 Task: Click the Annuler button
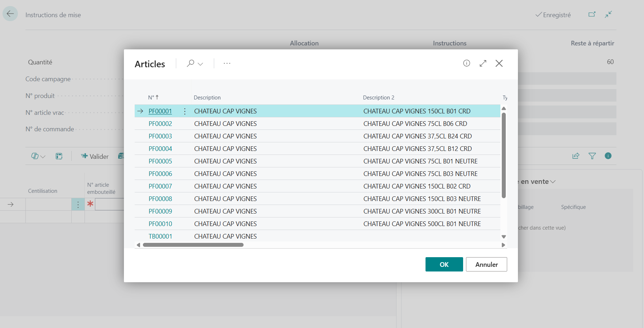(486, 264)
